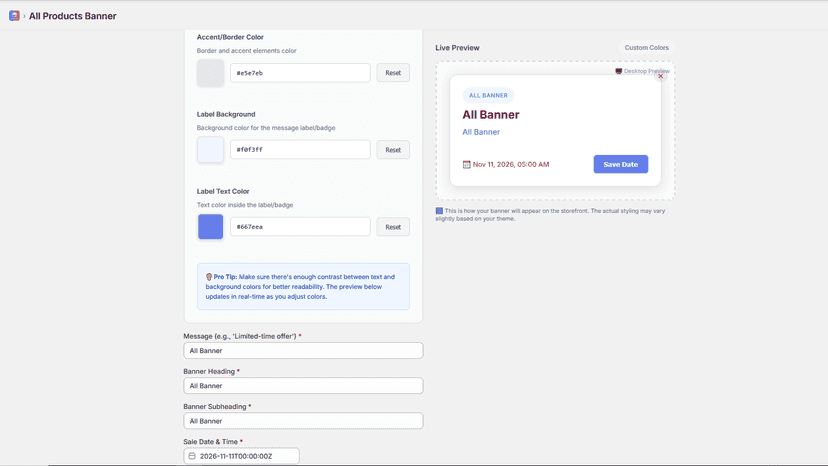Open the Sale Date & Time picker field

241,456
